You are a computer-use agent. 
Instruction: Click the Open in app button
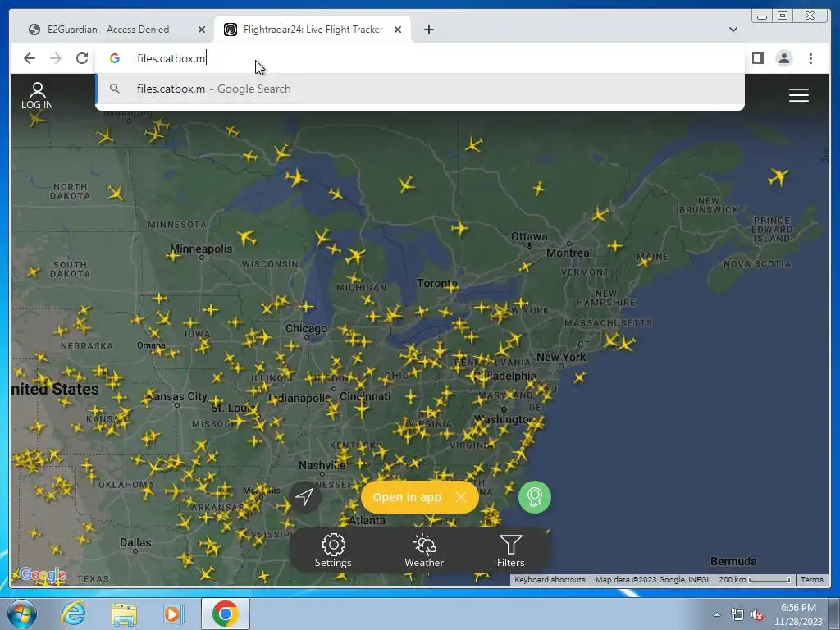[x=407, y=497]
